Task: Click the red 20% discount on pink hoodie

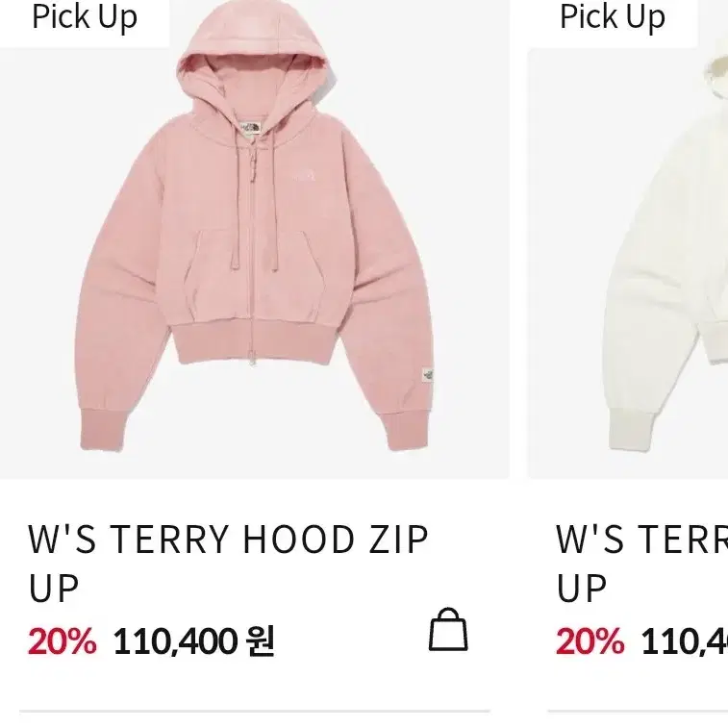Action: pos(63,641)
